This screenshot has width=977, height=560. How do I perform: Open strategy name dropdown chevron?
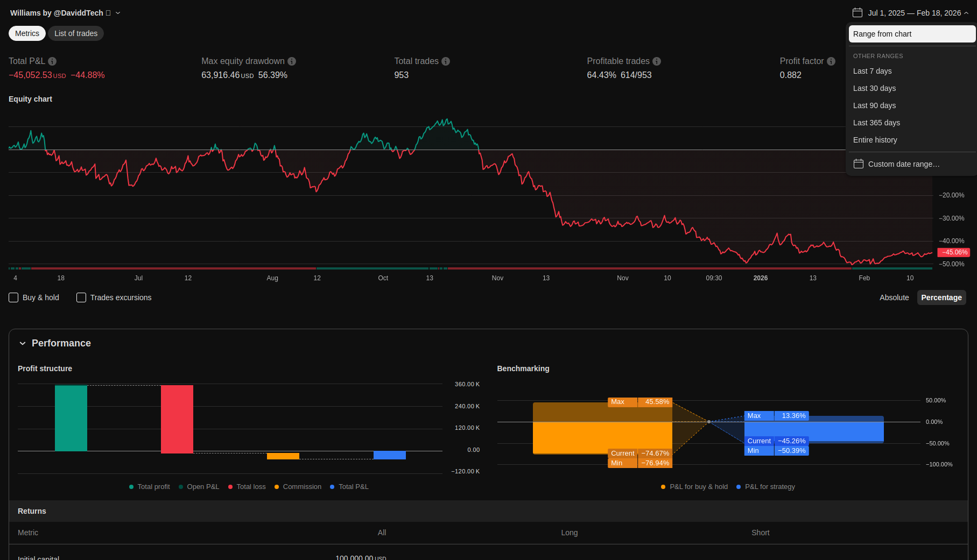point(118,13)
